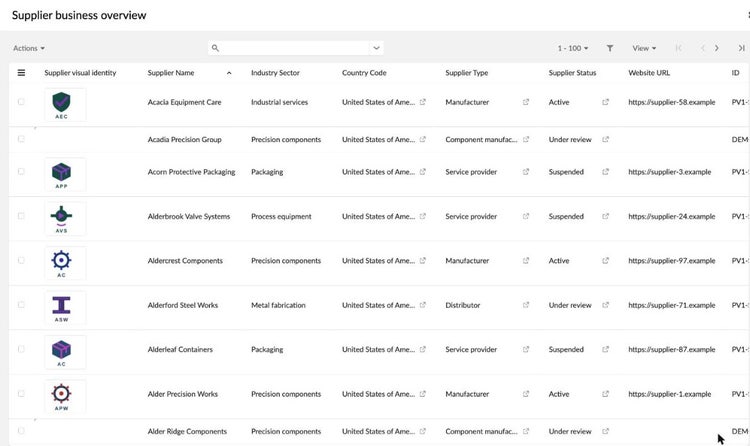Click the Metal fabrication sector cell
This screenshot has height=446, width=750.
(x=278, y=305)
